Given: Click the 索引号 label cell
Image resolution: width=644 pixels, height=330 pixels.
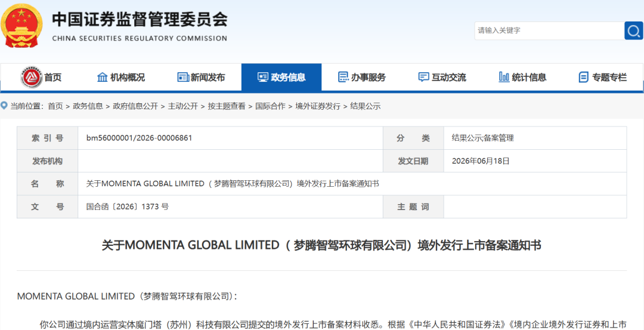Looking at the screenshot, I should click(48, 138).
